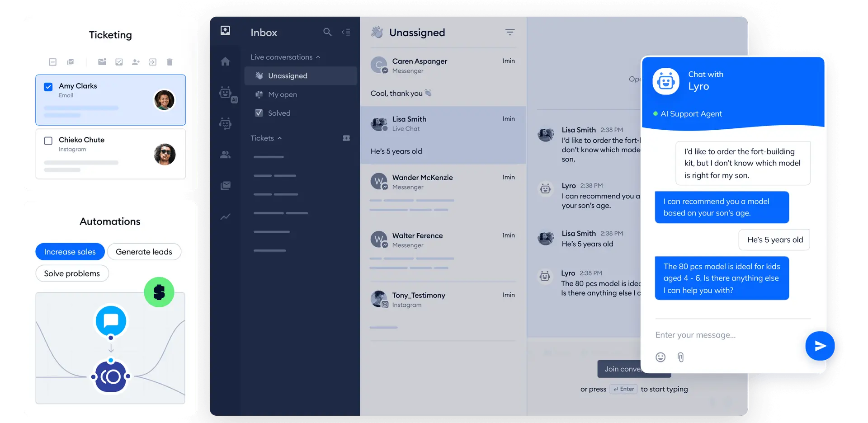Open the emoji picker in the chat widget
The width and height of the screenshot is (868, 423).
(x=660, y=357)
